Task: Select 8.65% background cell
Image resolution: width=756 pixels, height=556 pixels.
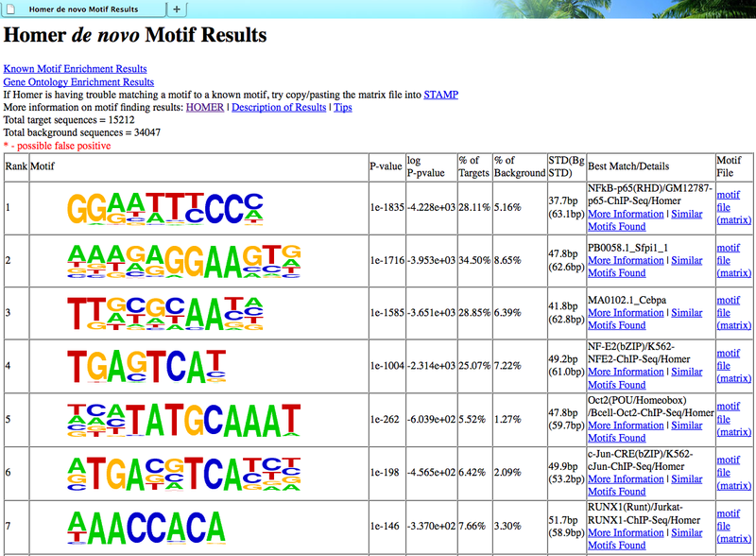Action: point(520,261)
